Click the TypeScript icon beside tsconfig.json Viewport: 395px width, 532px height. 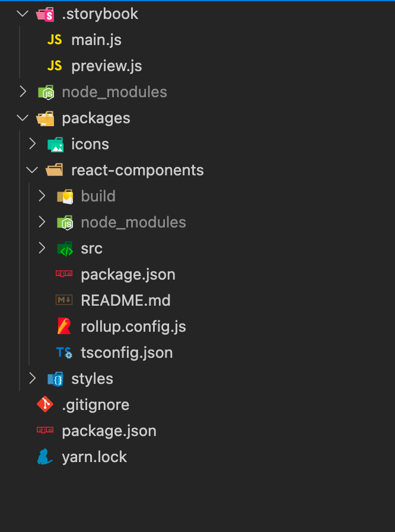point(64,352)
